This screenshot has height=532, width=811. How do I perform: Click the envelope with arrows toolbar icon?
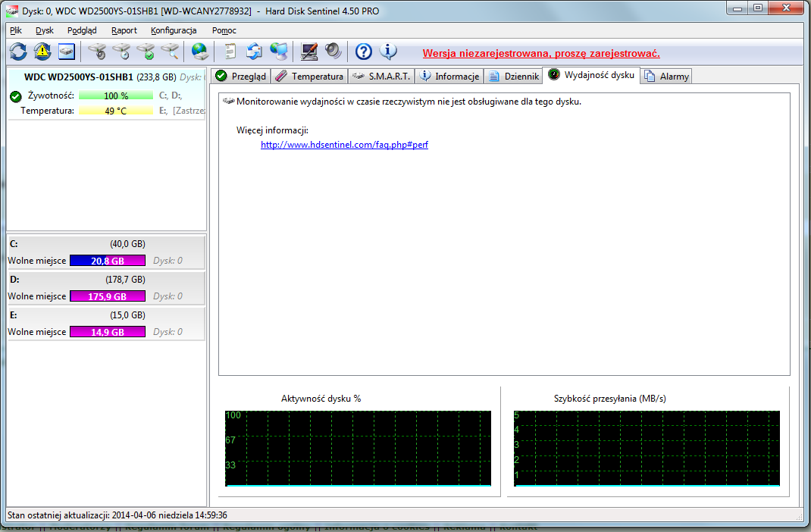[x=255, y=52]
